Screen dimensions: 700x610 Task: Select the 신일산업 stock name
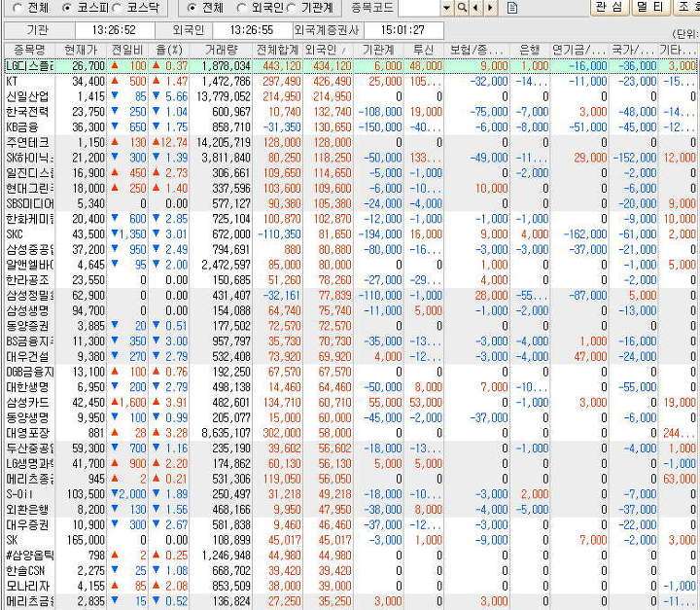pos(27,96)
